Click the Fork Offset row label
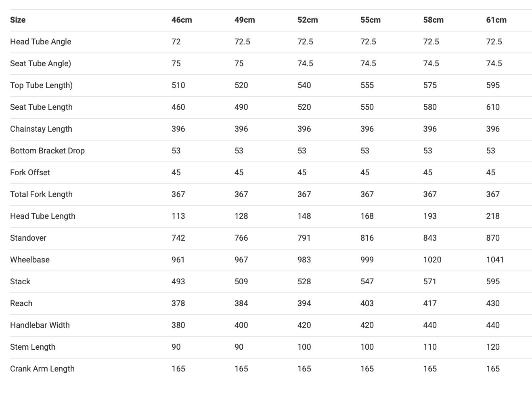Viewport: 532px width, 403px height. 30,173
